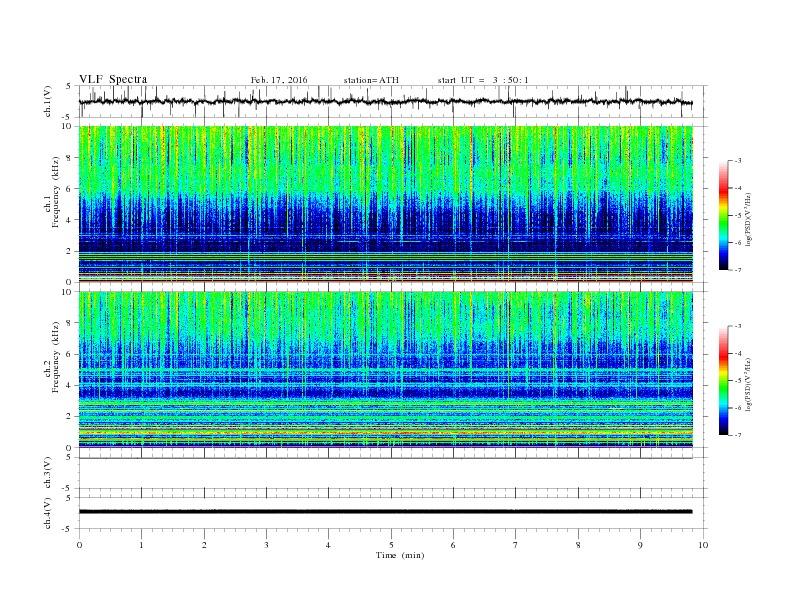Click the "ch.3(V)" axis label
Screen dimensions: 792x612
(48, 473)
